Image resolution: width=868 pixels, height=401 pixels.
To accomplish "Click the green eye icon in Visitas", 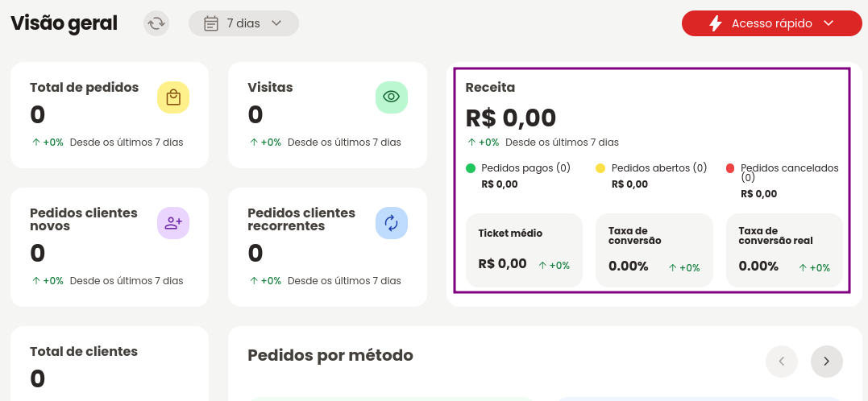I will point(392,97).
